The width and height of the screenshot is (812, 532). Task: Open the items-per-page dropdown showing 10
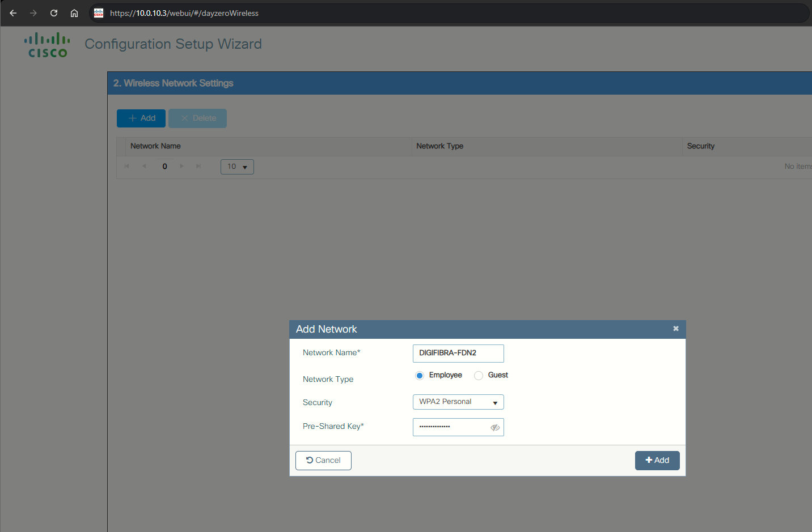point(237,167)
